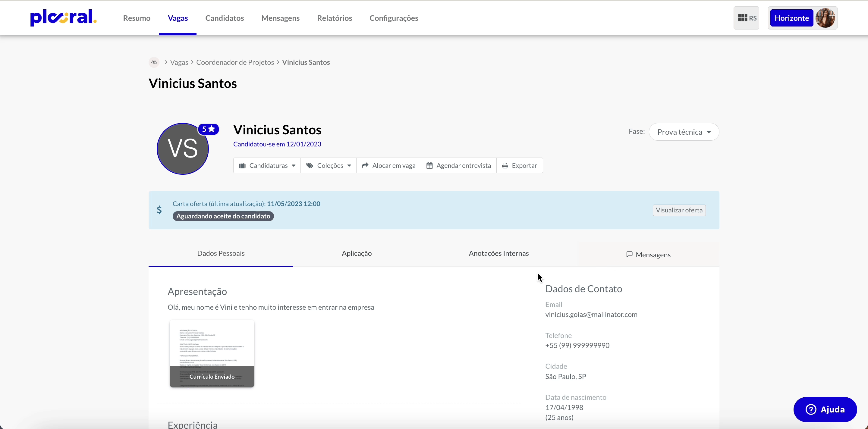Click the Vinicius Santos breadcrumb text
The width and height of the screenshot is (868, 429).
pos(306,62)
